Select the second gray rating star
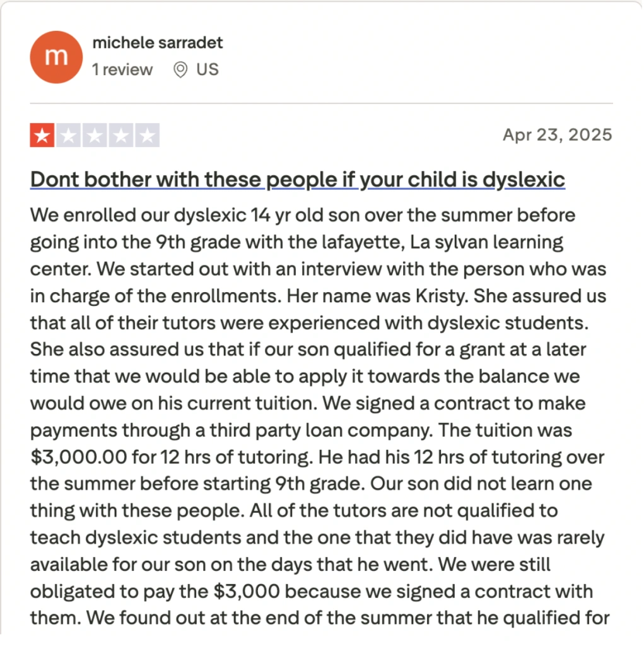 69,136
